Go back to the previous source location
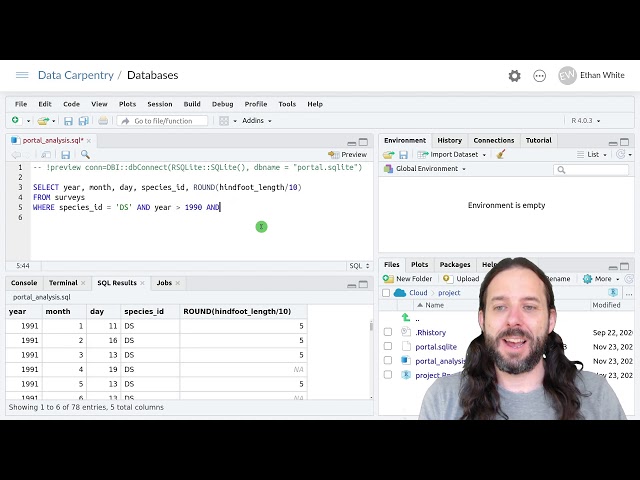Image resolution: width=640 pixels, height=480 pixels. (16, 155)
